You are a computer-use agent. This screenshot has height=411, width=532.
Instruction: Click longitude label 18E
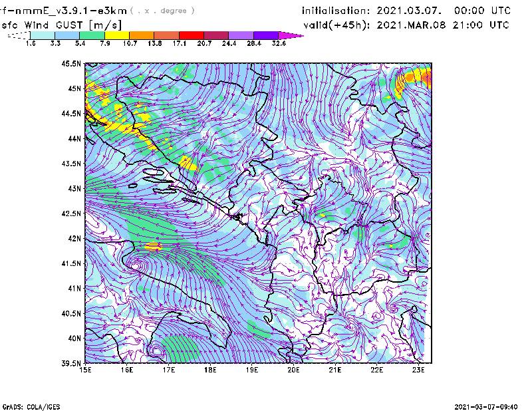210,370
